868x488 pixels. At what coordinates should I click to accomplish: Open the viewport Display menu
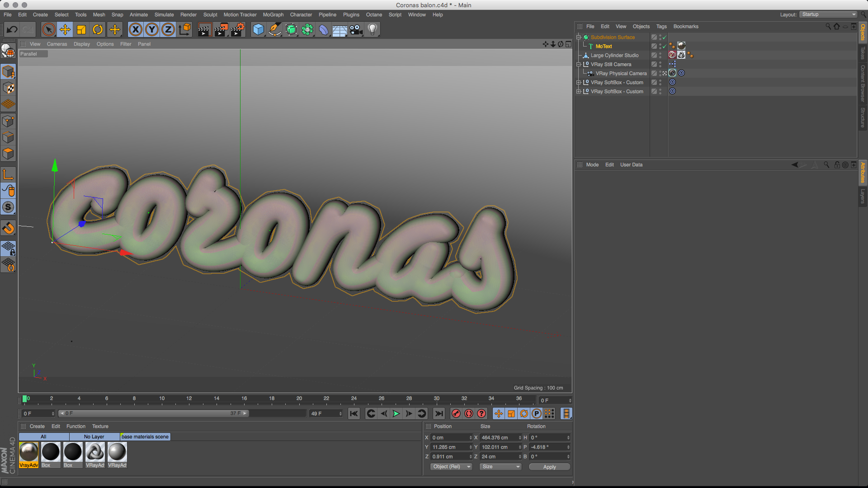(x=82, y=44)
